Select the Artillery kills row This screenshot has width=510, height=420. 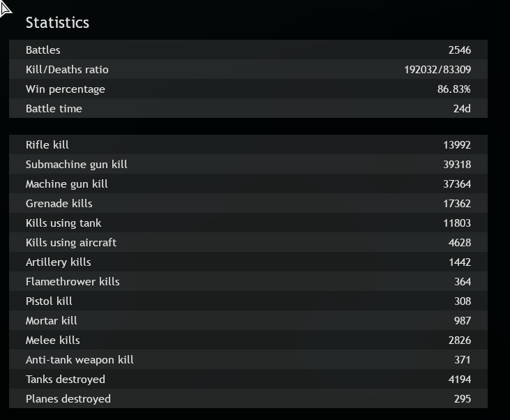pyautogui.click(x=248, y=262)
